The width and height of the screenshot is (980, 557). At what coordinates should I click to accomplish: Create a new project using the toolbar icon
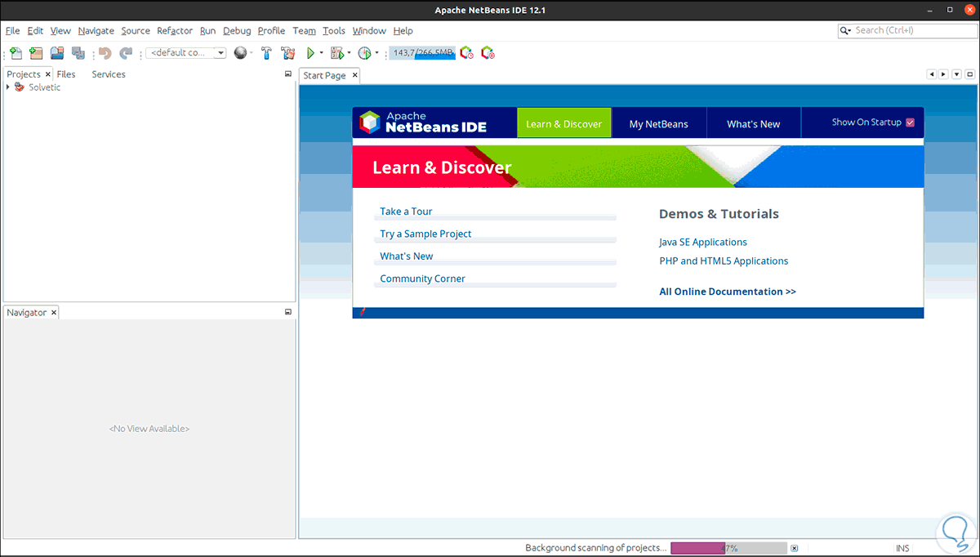[x=36, y=52]
